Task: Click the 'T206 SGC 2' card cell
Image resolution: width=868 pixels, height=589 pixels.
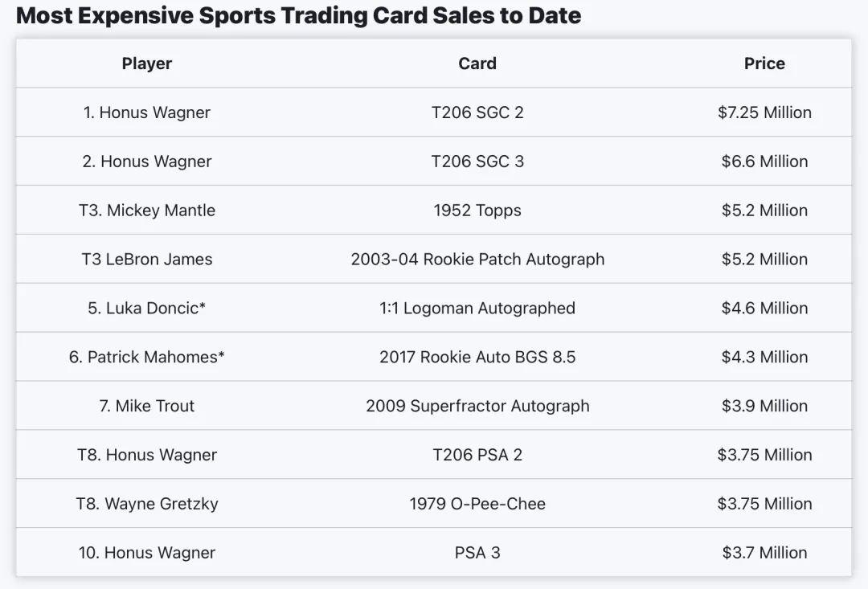Action: pyautogui.click(x=477, y=112)
